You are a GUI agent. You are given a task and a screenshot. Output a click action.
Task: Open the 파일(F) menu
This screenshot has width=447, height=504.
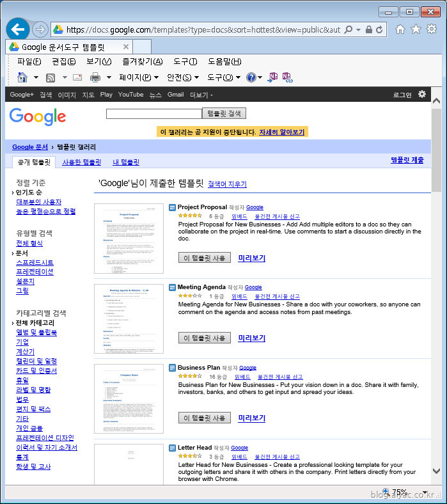[x=29, y=61]
